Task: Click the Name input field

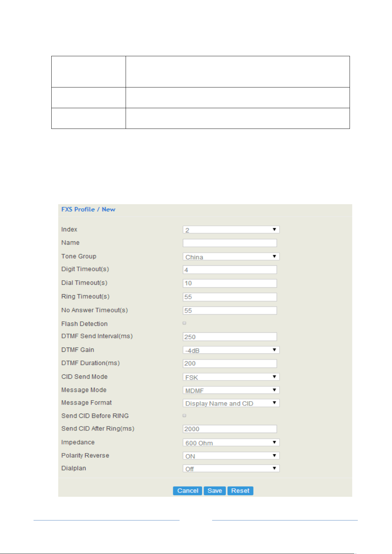Action: (230, 243)
